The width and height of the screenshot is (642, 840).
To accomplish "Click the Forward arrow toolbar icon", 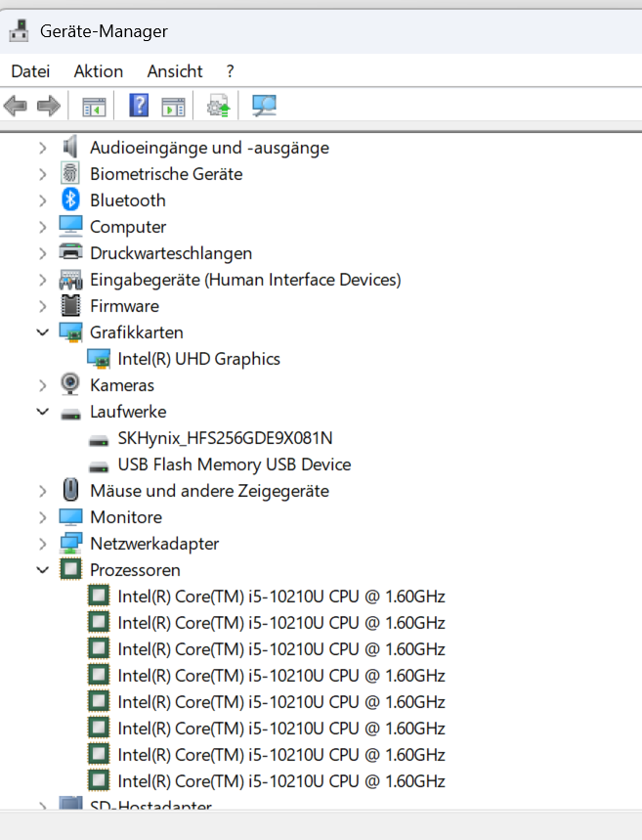I will pos(49,106).
